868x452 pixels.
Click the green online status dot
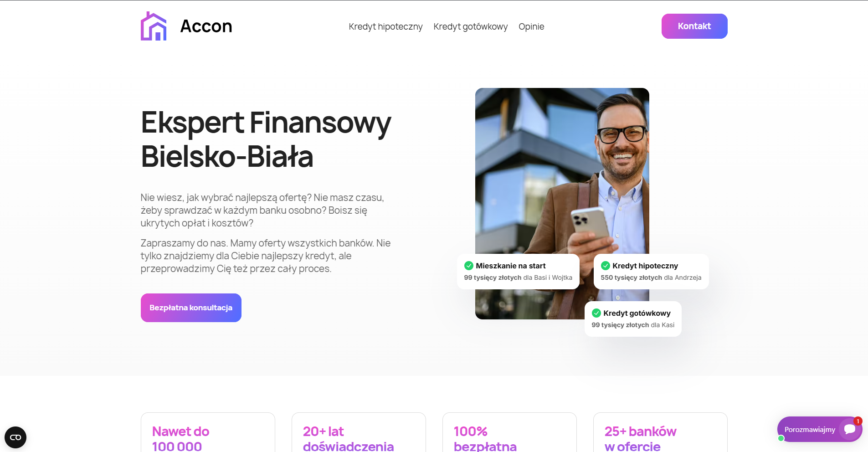(x=781, y=438)
